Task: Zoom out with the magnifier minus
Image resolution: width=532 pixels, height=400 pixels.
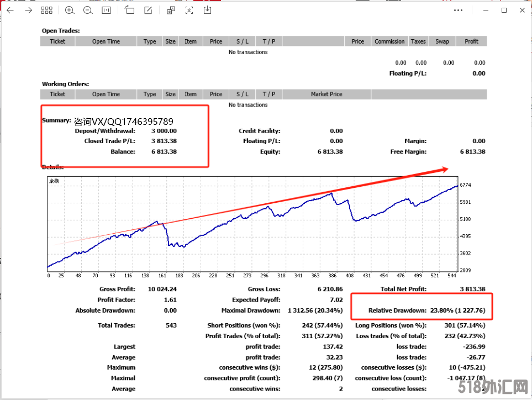Action: (x=87, y=10)
